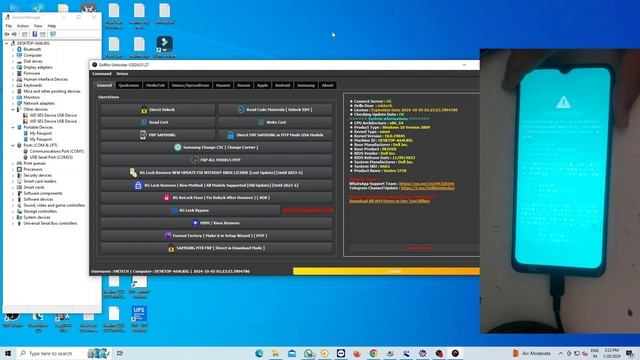
Task: Expand the Universal Serial Bus controllers node
Action: click(x=13, y=223)
